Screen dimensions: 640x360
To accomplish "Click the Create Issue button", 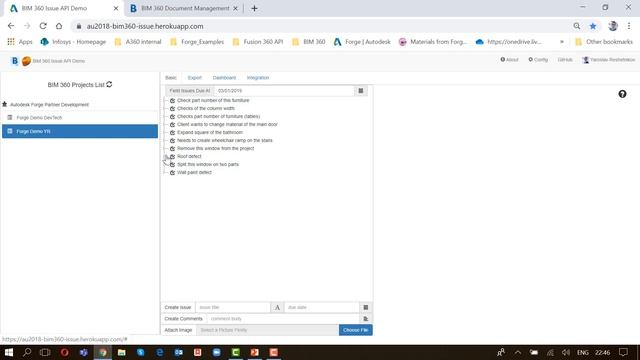I will 178,307.
